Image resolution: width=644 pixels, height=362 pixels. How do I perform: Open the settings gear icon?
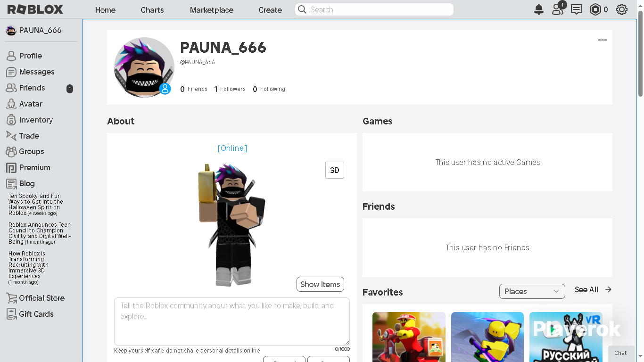(x=622, y=9)
